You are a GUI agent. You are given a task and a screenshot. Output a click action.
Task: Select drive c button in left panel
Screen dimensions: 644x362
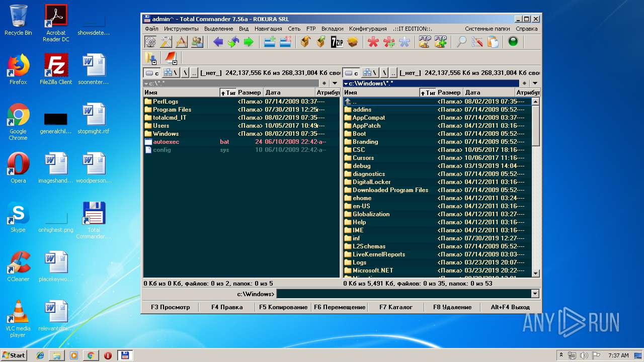[x=152, y=73]
